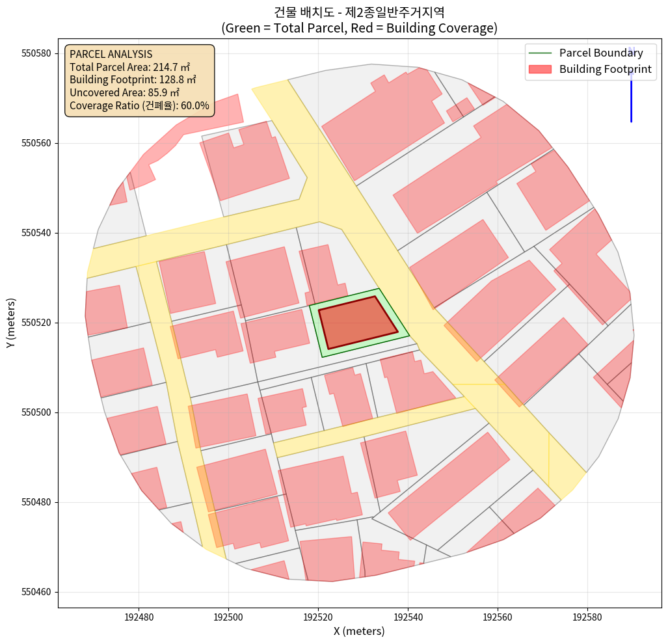668x644 pixels.
Task: Click the PARCEL ANALYSIS heading in the info box
Action: pyautogui.click(x=111, y=54)
